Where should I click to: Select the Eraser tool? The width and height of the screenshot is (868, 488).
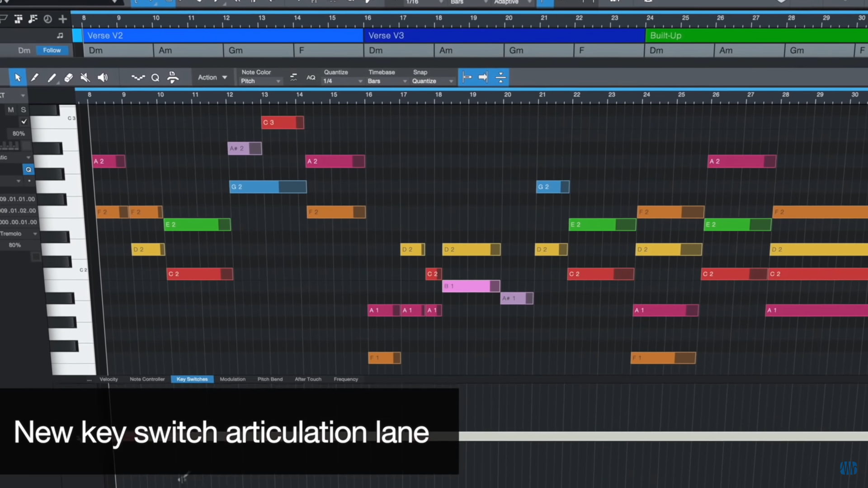coord(68,78)
